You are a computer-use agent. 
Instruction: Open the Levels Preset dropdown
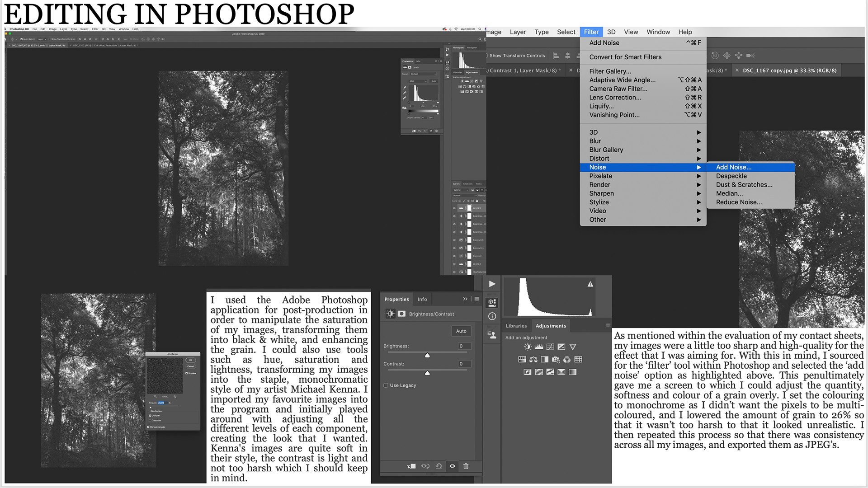coord(424,74)
